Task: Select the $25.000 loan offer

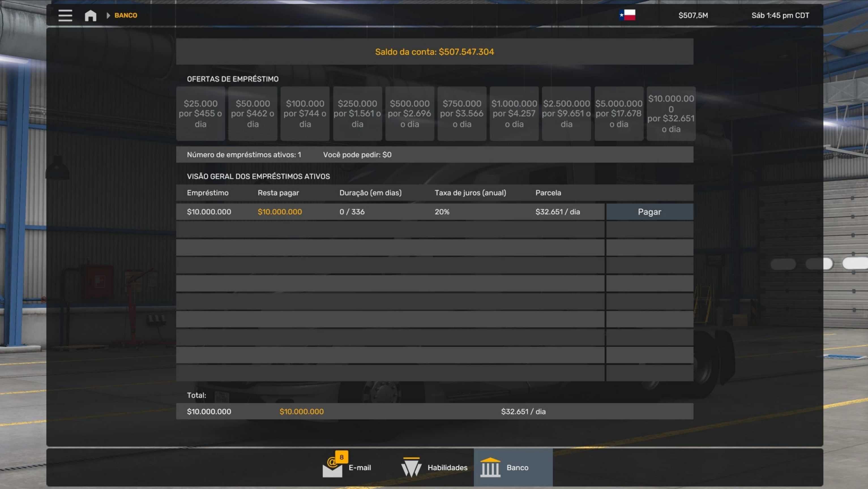Action: tap(200, 113)
